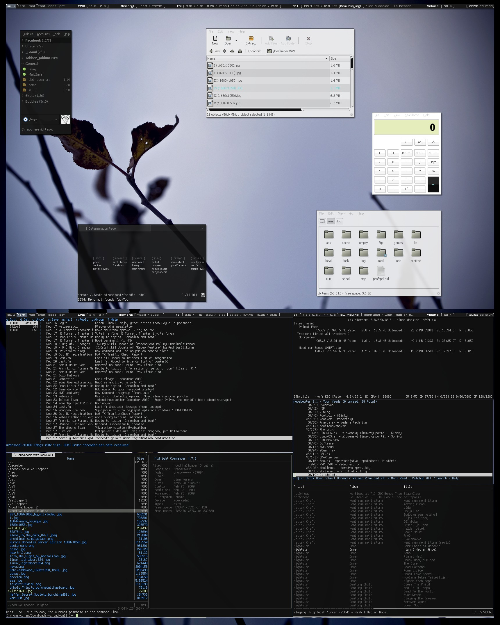The image size is (500, 625).
Task: Open the status selector dropdown in buddy list
Action: [40, 119]
